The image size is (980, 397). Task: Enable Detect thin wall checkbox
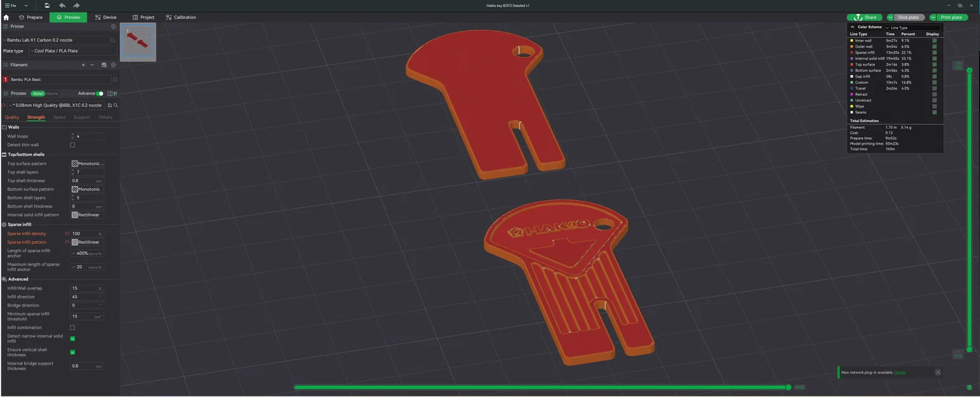(x=72, y=145)
